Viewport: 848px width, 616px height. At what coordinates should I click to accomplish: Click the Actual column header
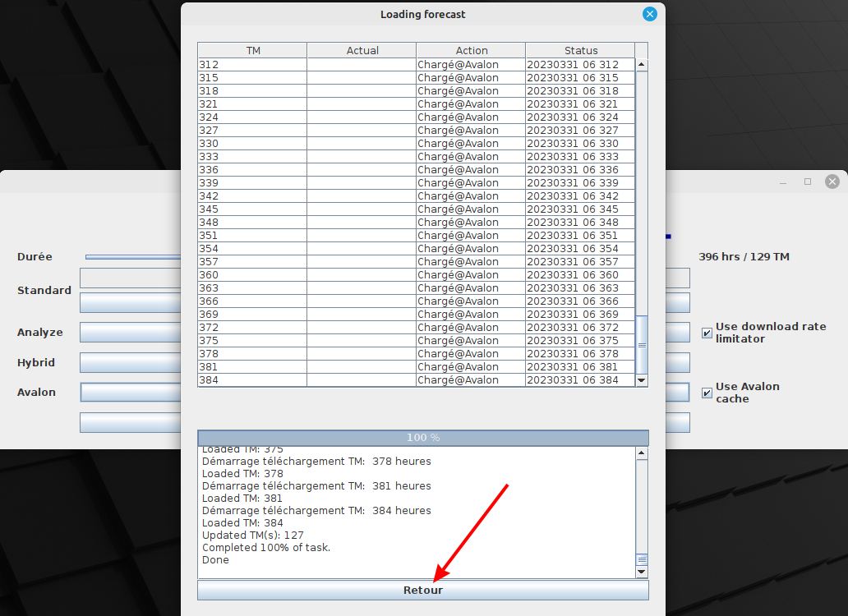[x=362, y=50]
